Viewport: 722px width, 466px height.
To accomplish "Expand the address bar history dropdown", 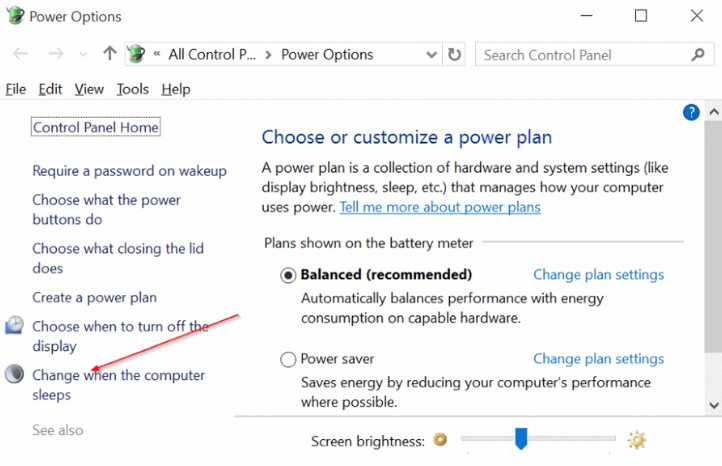I will click(x=431, y=55).
